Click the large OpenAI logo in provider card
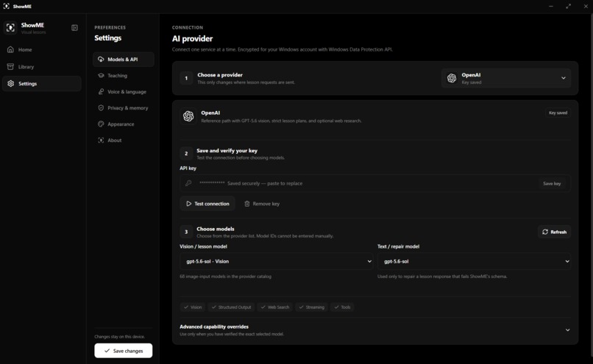Image resolution: width=593 pixels, height=364 pixels. pos(188,116)
